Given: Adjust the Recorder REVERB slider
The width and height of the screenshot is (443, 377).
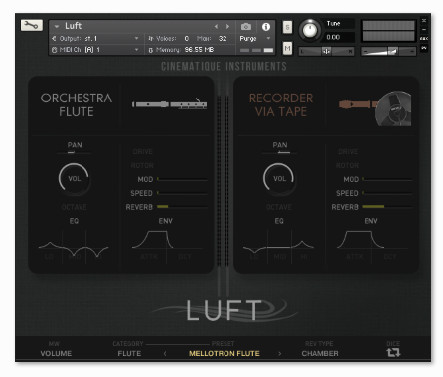Looking at the screenshot, I should coord(387,207).
